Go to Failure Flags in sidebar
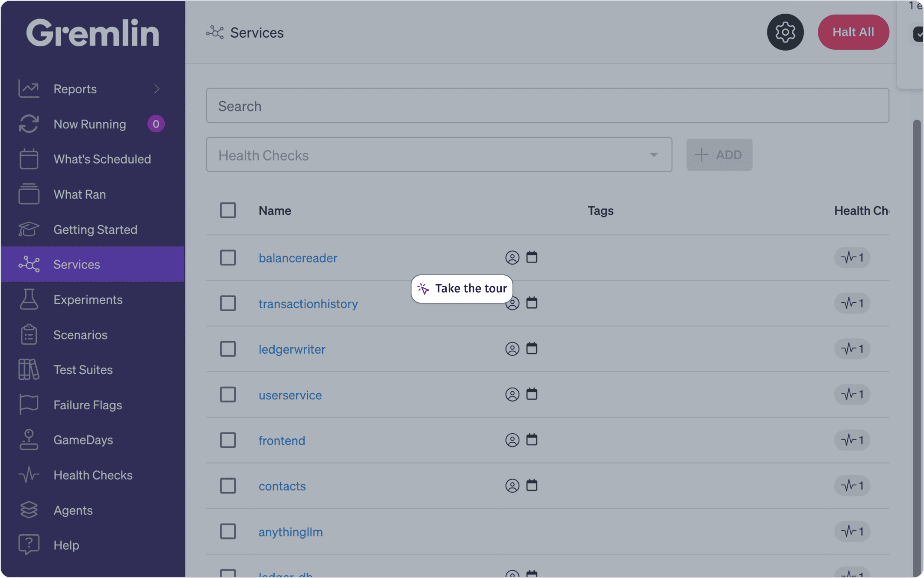The width and height of the screenshot is (924, 578). [88, 405]
